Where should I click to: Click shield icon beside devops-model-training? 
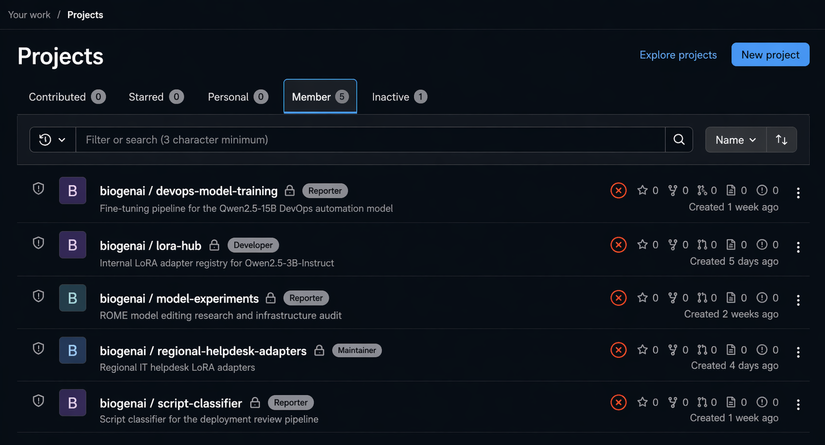click(38, 188)
